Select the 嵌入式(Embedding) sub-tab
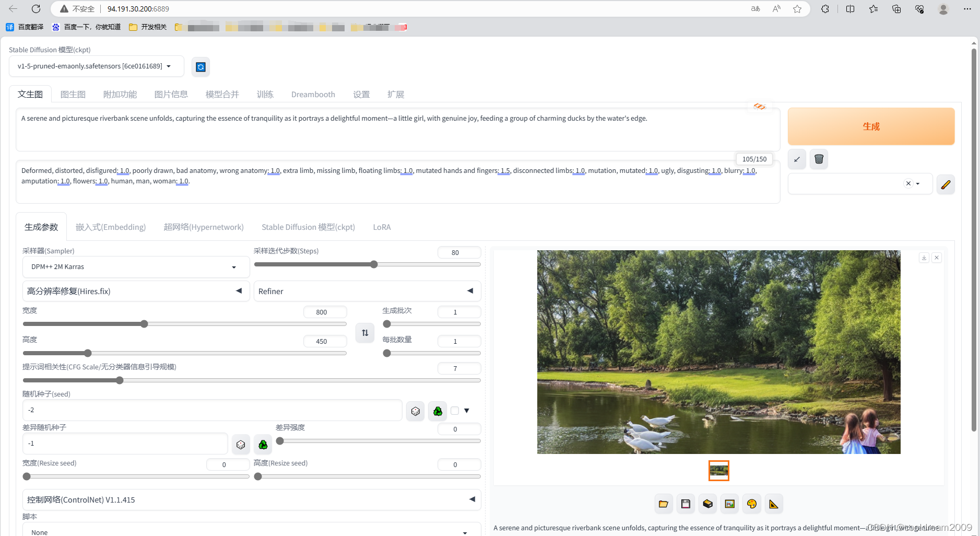The height and width of the screenshot is (536, 980). click(111, 227)
